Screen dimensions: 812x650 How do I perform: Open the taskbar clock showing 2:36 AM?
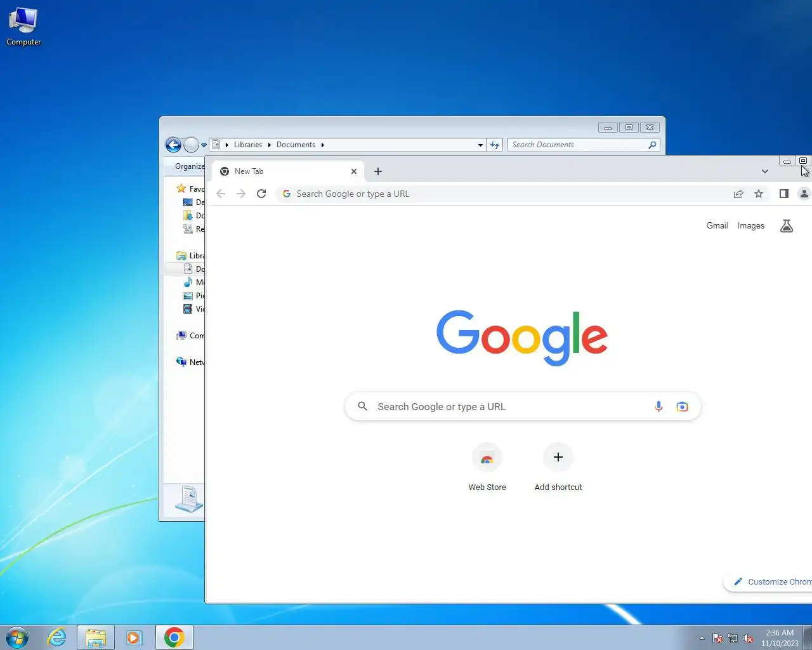pos(780,638)
